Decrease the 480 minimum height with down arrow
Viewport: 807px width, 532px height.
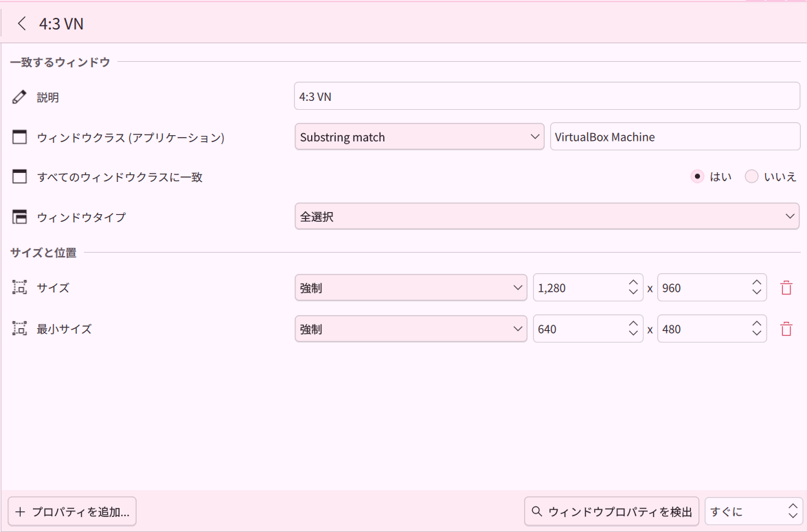click(x=757, y=334)
